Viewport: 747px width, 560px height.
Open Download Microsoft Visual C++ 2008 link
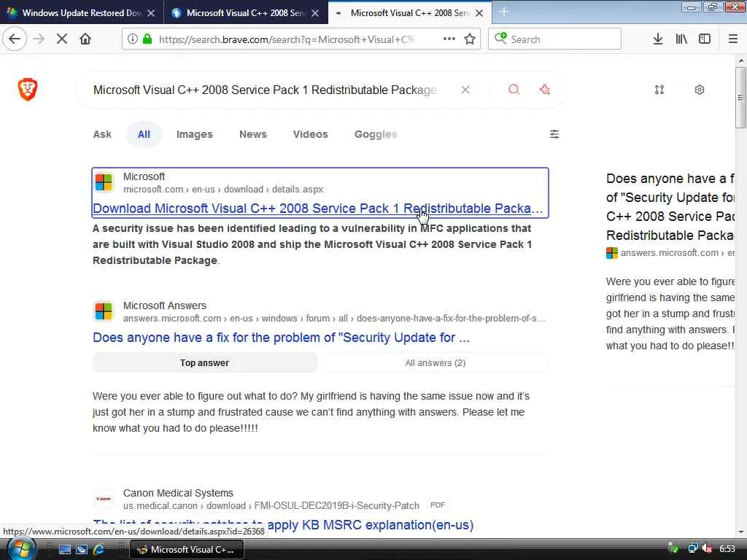click(318, 209)
